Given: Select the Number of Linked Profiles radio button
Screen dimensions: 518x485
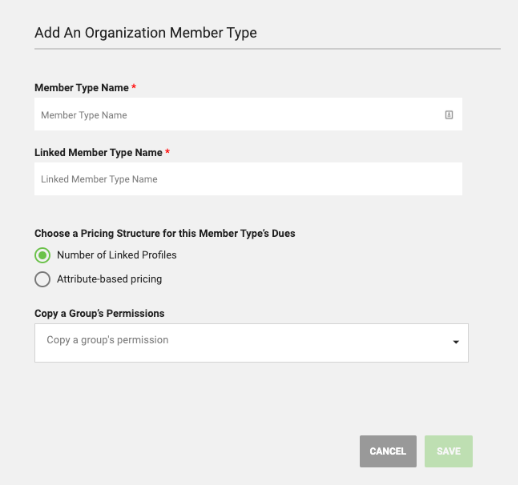Looking at the screenshot, I should (42, 255).
